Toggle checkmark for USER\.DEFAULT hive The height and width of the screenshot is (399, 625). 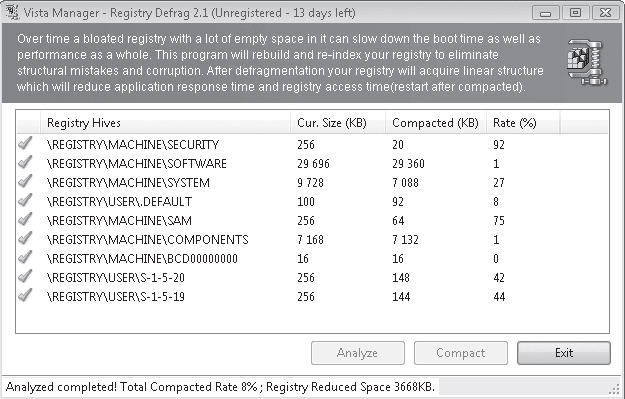[25, 200]
